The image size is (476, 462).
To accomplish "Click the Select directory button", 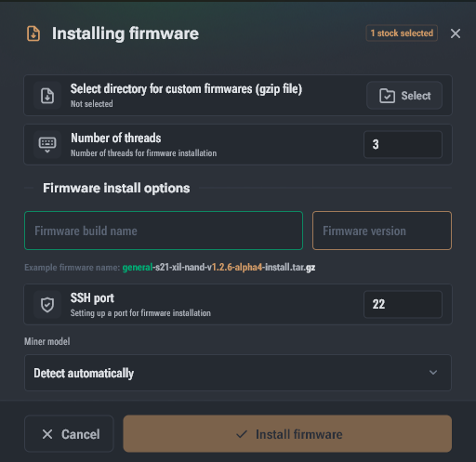I will tap(404, 96).
